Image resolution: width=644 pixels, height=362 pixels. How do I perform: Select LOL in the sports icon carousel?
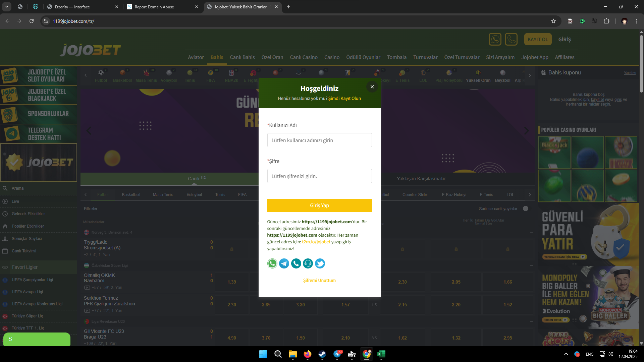(423, 76)
